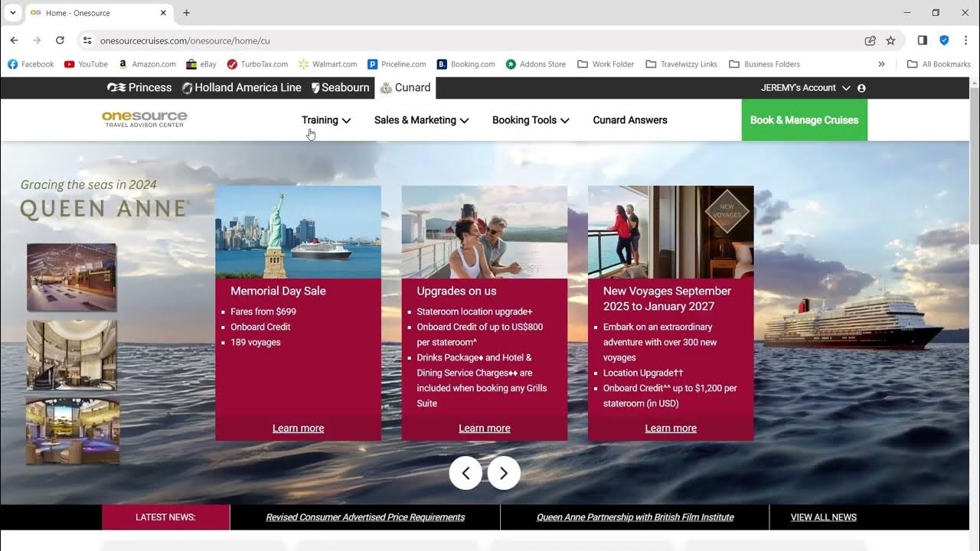This screenshot has height=551, width=980.
Task: Open the Cunard Answers menu item
Action: (x=630, y=120)
